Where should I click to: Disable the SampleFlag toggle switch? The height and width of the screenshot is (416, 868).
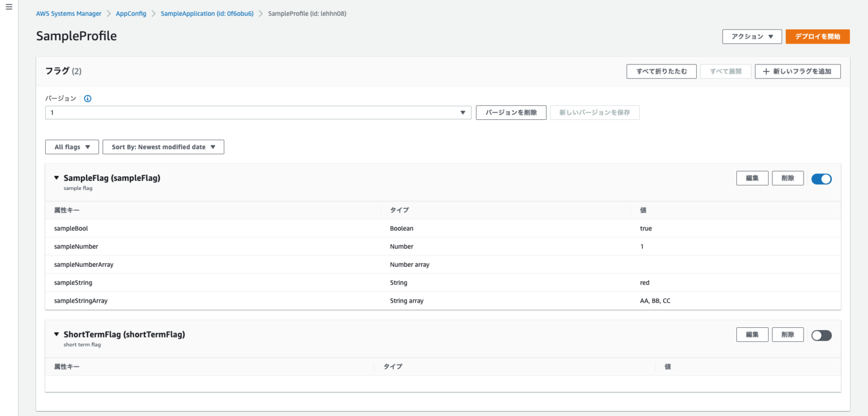tap(821, 179)
